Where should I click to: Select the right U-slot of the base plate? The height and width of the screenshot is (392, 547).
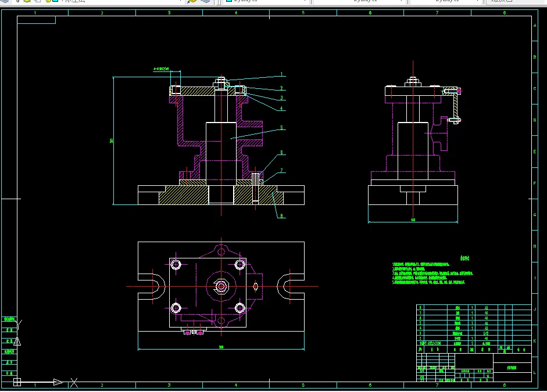point(291,286)
